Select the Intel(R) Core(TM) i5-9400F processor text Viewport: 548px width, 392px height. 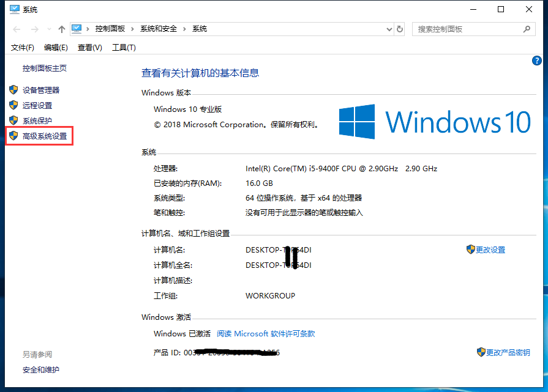coord(341,169)
